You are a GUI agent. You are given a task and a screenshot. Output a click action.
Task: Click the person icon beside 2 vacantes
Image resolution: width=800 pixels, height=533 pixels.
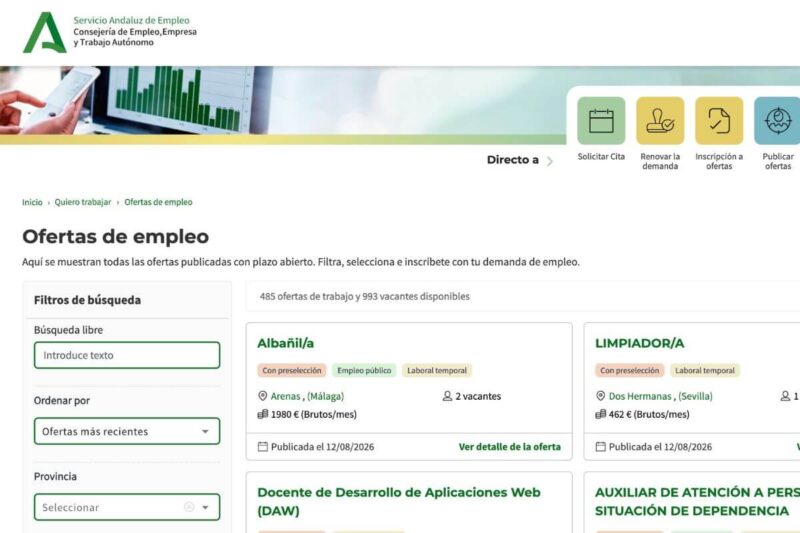(x=447, y=396)
